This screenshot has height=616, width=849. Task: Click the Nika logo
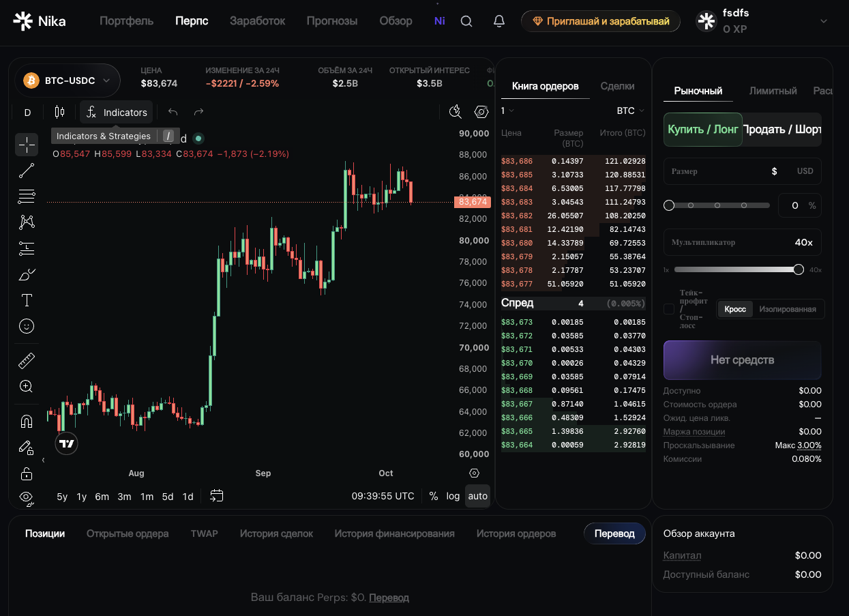click(40, 21)
